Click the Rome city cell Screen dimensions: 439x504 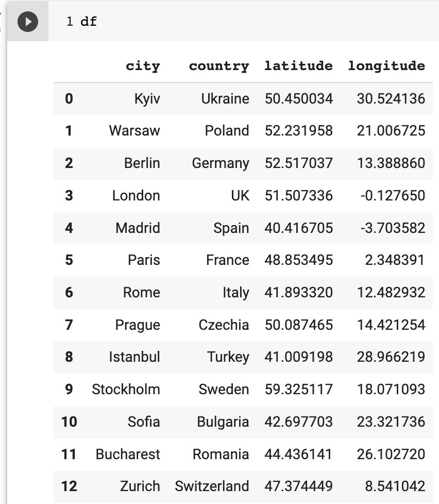(141, 293)
